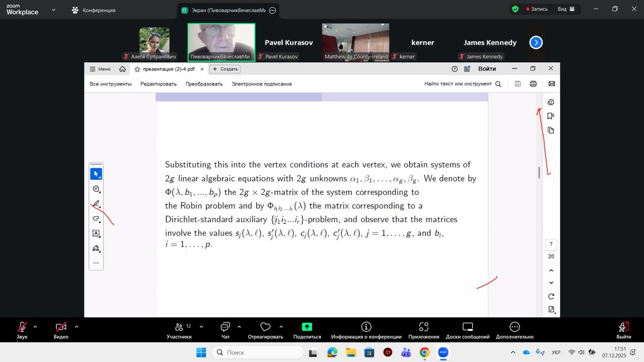644x362 pixels.
Task: Open the Zoom Workplace dropdown chevron
Action: [x=54, y=10]
